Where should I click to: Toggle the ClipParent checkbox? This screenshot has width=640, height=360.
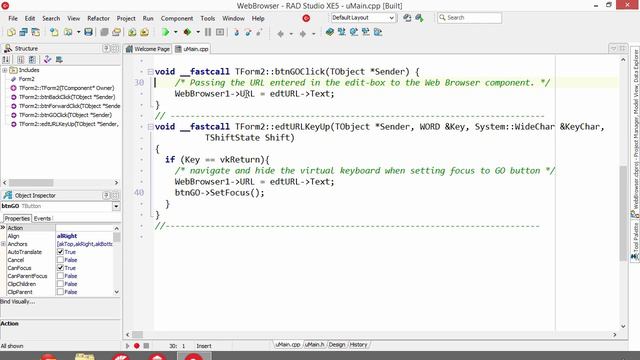pyautogui.click(x=60, y=292)
